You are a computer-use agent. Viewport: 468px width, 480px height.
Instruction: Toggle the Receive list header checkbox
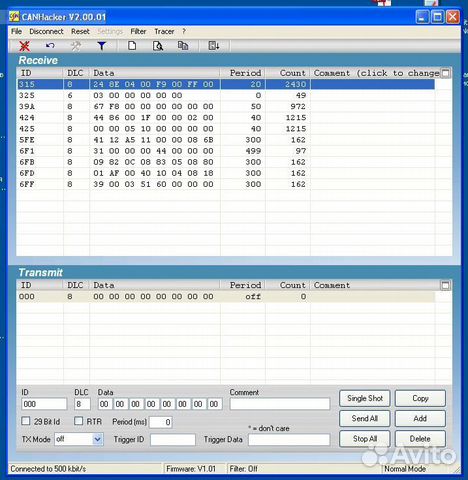tap(445, 73)
